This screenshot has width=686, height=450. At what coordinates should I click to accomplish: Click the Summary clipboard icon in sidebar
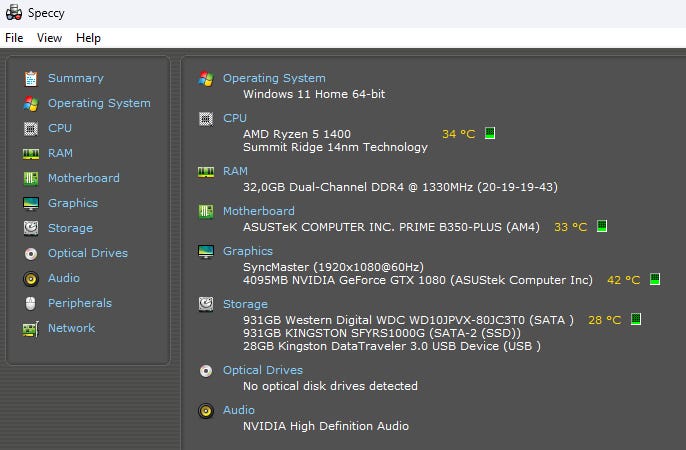[x=31, y=79]
